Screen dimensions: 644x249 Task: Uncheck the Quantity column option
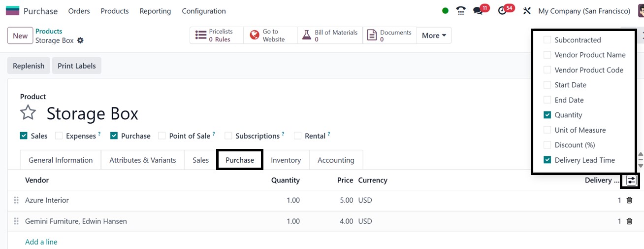(547, 115)
